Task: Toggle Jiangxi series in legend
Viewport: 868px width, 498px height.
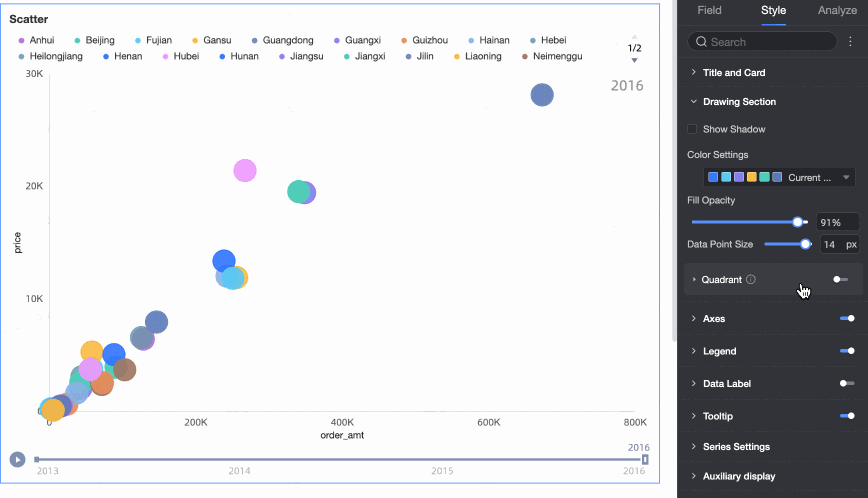Action: coord(364,56)
